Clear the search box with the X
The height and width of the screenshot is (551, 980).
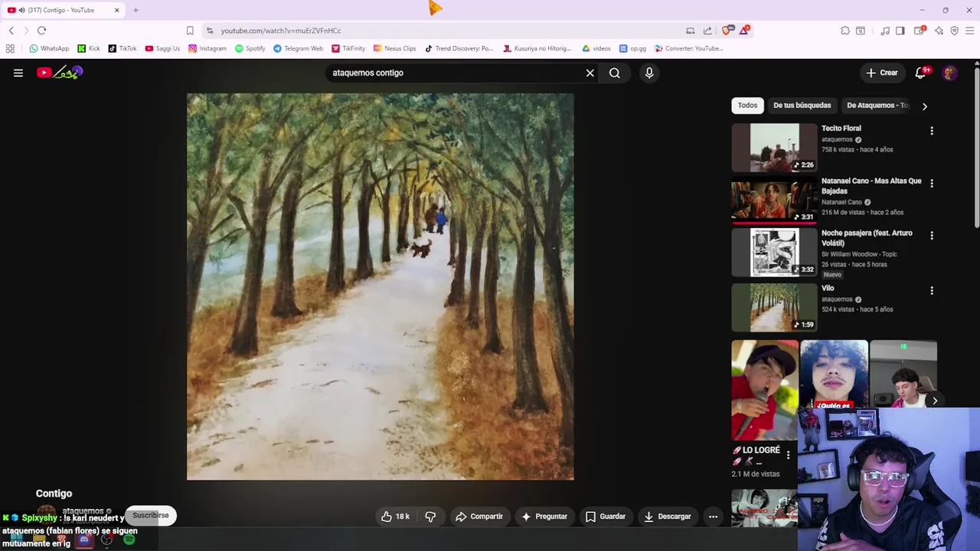(590, 73)
